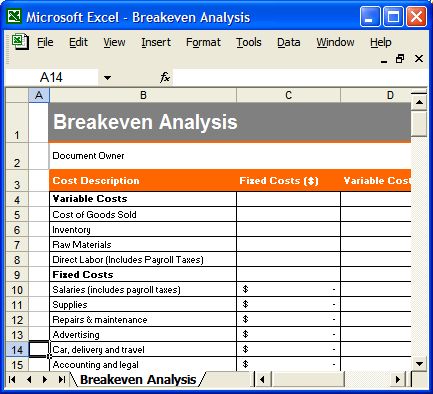This screenshot has width=433, height=394.
Task: Click the horizontal scrollbar left arrow
Action: click(x=263, y=379)
